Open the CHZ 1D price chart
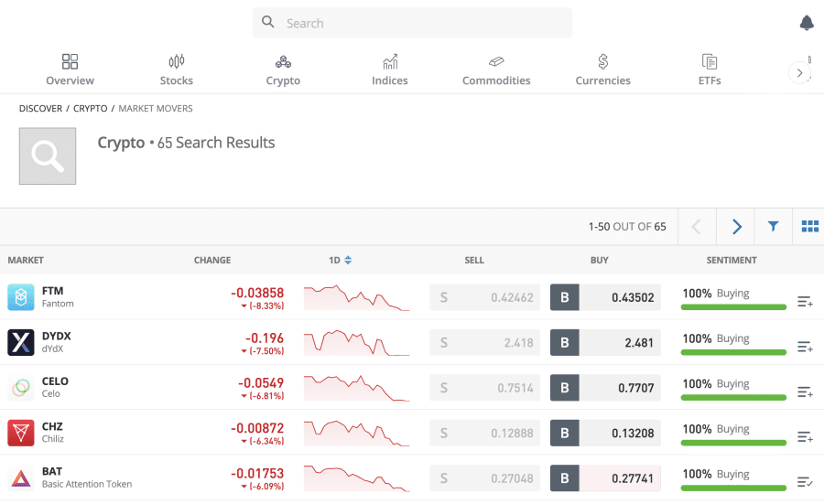This screenshot has height=504, width=824. 356,434
